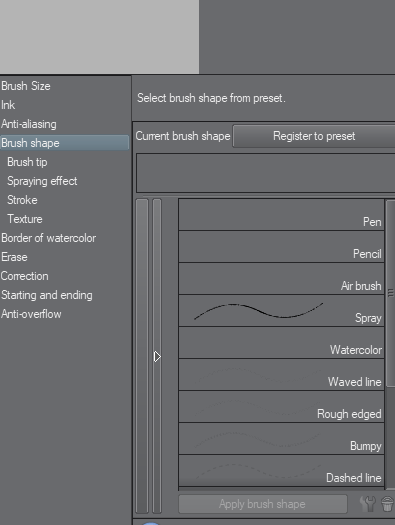Viewport: 395px width, 525px height.
Task: Click Register to preset button
Action: 314,136
